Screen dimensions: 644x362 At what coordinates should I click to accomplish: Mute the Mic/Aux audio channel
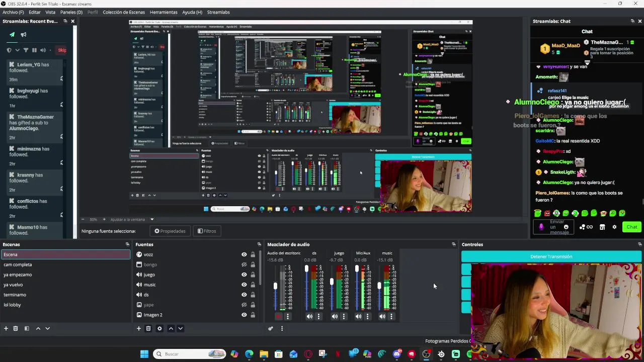pyautogui.click(x=358, y=316)
